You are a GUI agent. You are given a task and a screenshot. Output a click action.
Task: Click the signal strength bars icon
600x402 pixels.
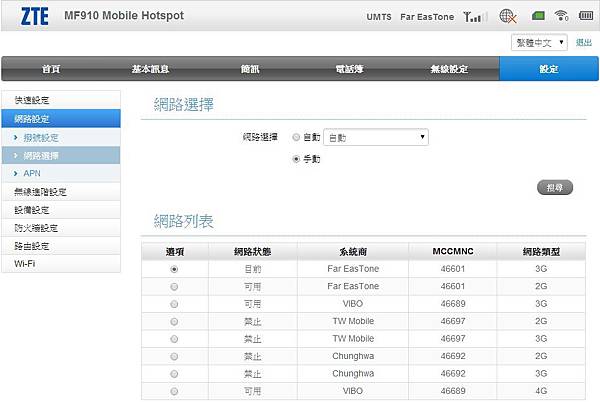pyautogui.click(x=475, y=16)
